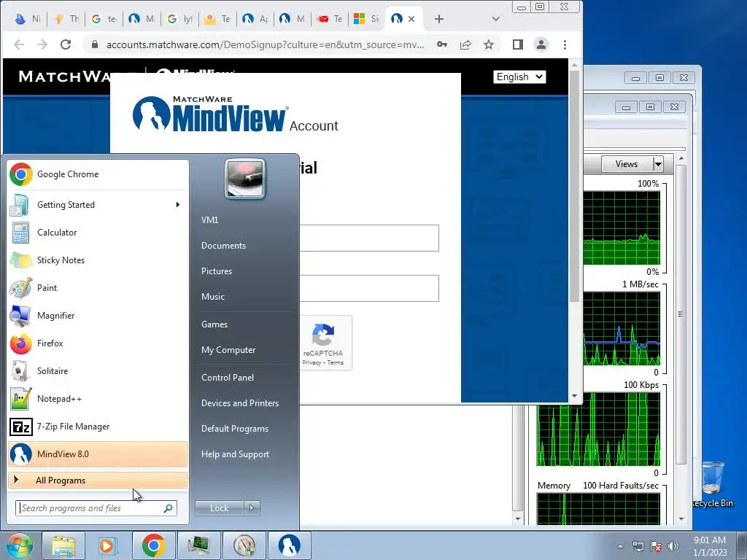This screenshot has width=747, height=560.
Task: Launch Firefox from Start menu
Action: 98,343
